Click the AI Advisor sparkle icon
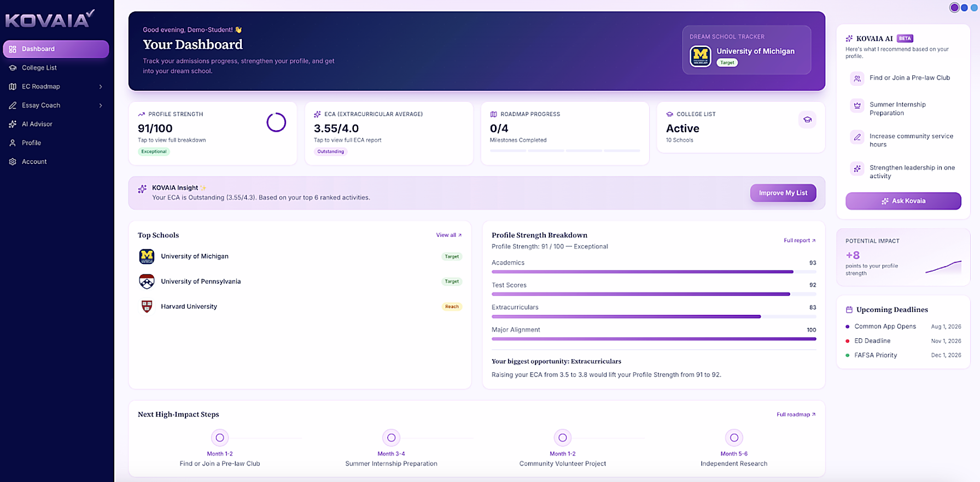The width and height of the screenshot is (980, 482). [x=13, y=124]
